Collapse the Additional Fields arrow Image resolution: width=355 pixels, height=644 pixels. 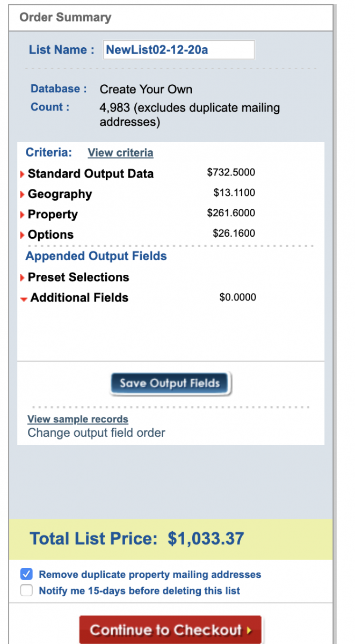(24, 299)
